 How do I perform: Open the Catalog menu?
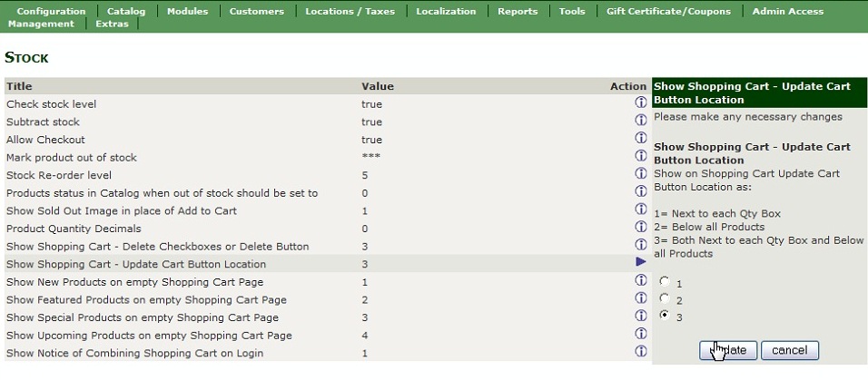click(126, 11)
